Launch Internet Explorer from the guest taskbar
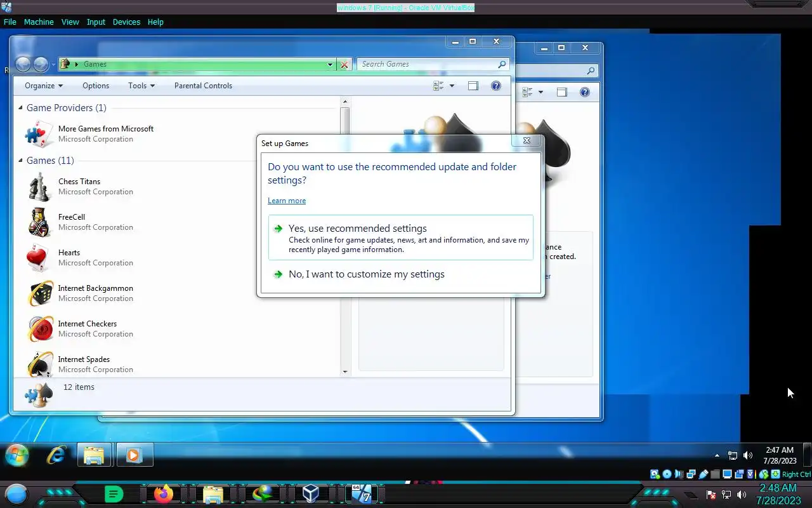 [x=56, y=455]
